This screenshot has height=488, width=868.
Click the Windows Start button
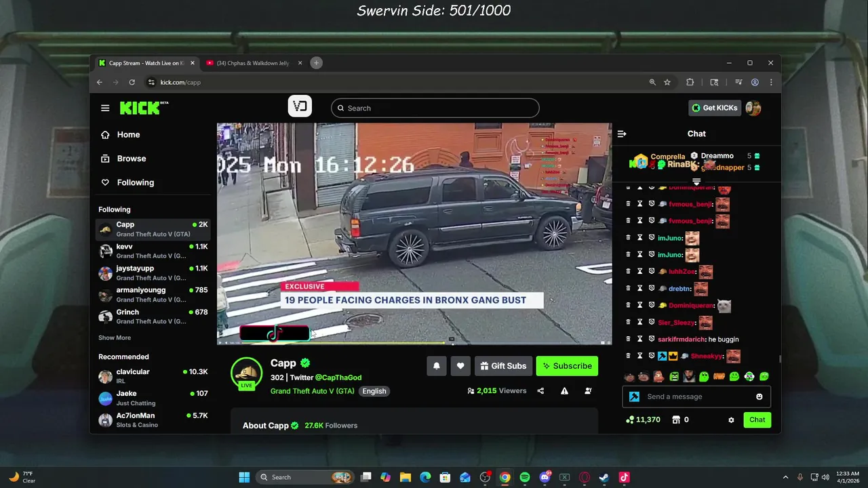pyautogui.click(x=244, y=477)
